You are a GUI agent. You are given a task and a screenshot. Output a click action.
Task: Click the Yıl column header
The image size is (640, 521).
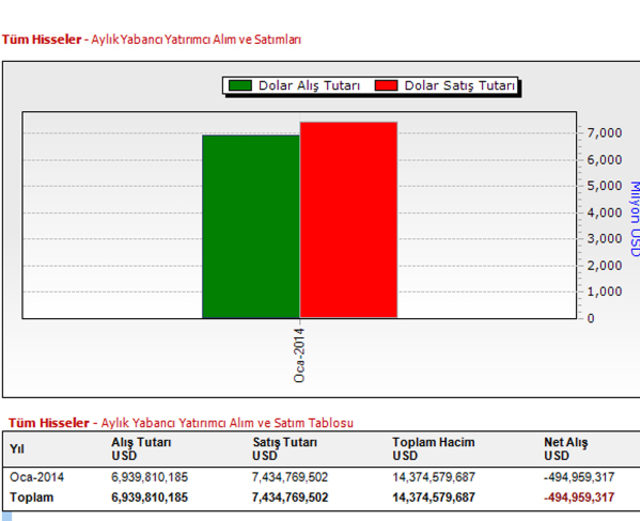tap(17, 449)
